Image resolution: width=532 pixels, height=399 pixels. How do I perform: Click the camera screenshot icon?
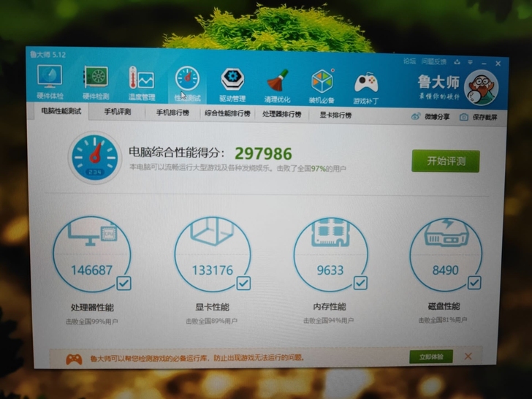464,117
